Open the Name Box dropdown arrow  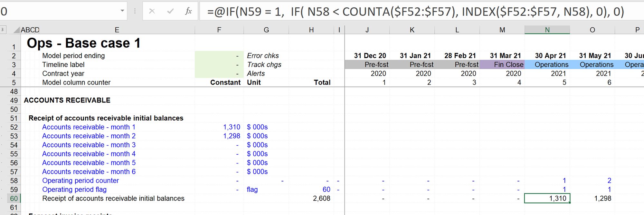(x=122, y=11)
